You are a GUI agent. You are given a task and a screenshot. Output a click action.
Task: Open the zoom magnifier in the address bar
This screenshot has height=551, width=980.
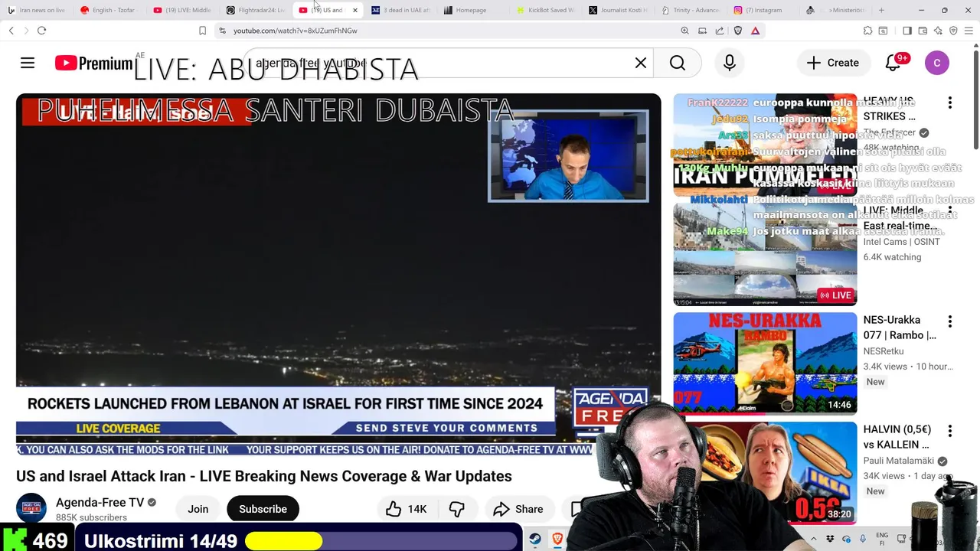click(x=684, y=31)
